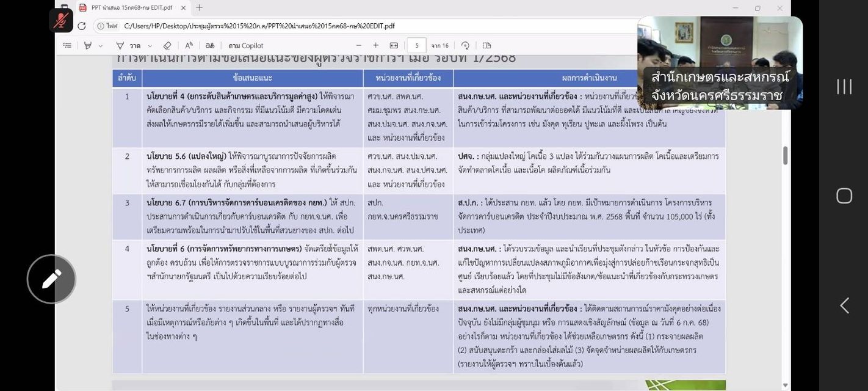Open the table of contents panel

pyautogui.click(x=67, y=45)
